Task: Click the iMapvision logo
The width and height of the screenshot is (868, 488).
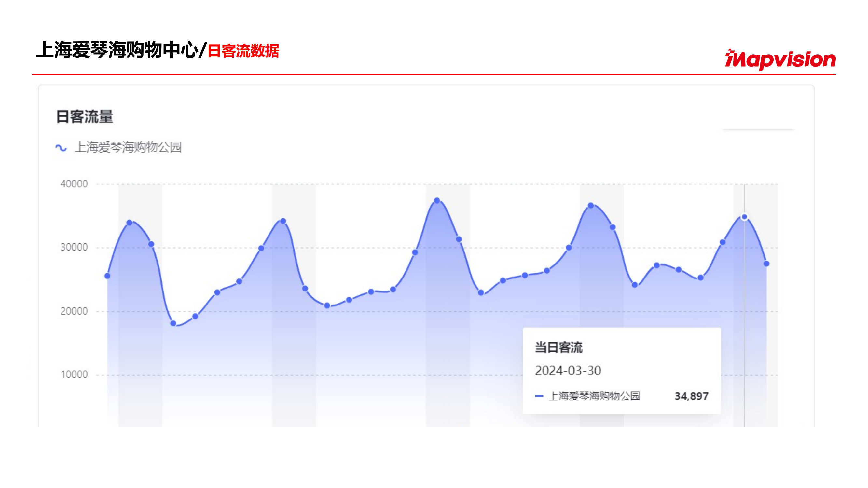Action: click(x=780, y=60)
